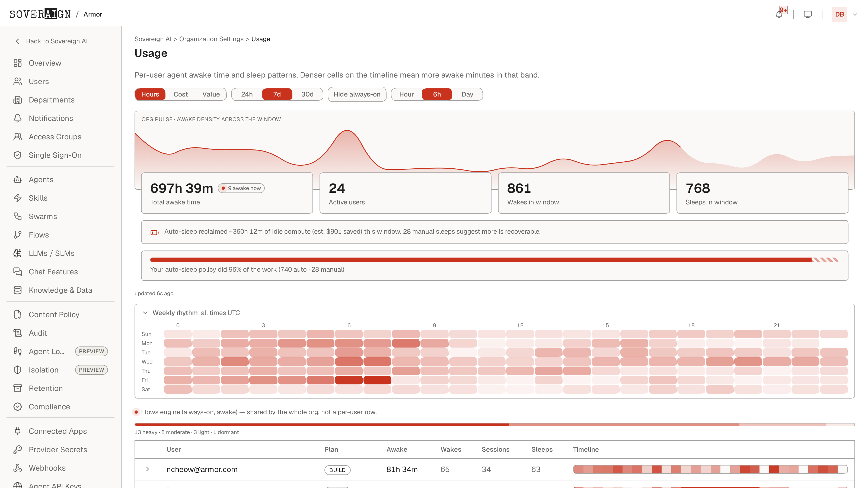
Task: Click the DB user avatar
Action: [839, 14]
